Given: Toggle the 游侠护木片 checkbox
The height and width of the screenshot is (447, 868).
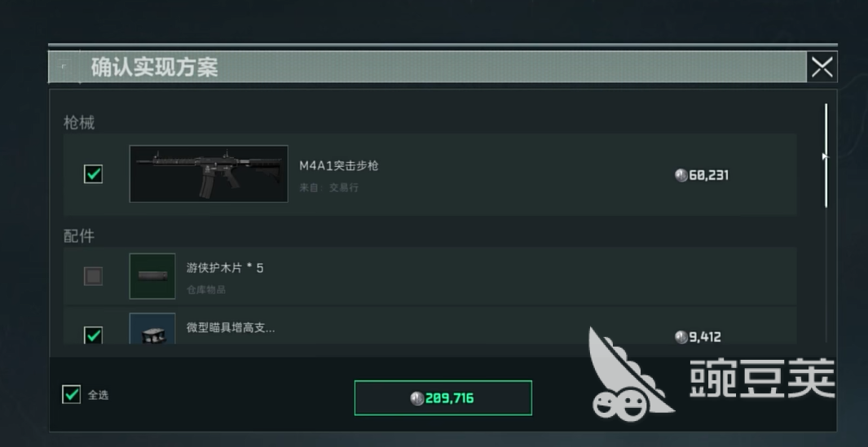Looking at the screenshot, I should tap(93, 276).
